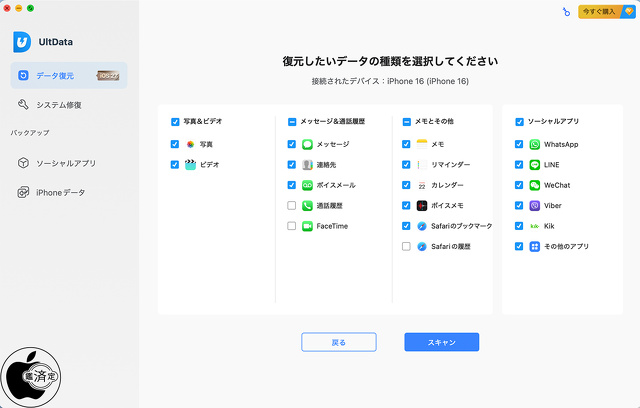Start scanning with the スキャン button

pyautogui.click(x=442, y=342)
